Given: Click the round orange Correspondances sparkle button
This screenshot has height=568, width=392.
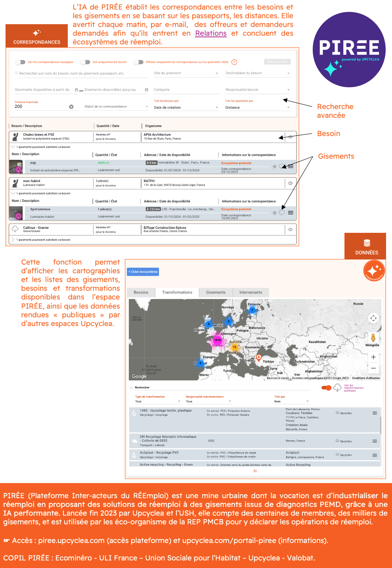Looking at the screenshot, I should point(374,271).
